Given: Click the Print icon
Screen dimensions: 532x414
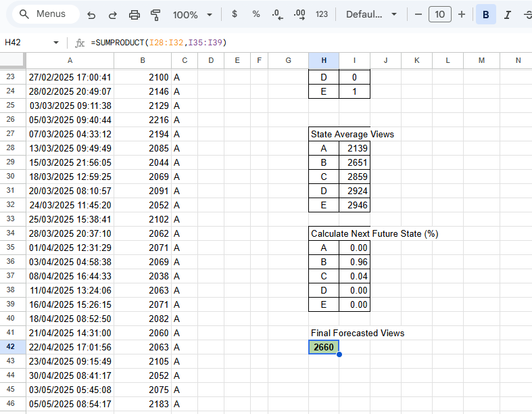Looking at the screenshot, I should click(135, 14).
